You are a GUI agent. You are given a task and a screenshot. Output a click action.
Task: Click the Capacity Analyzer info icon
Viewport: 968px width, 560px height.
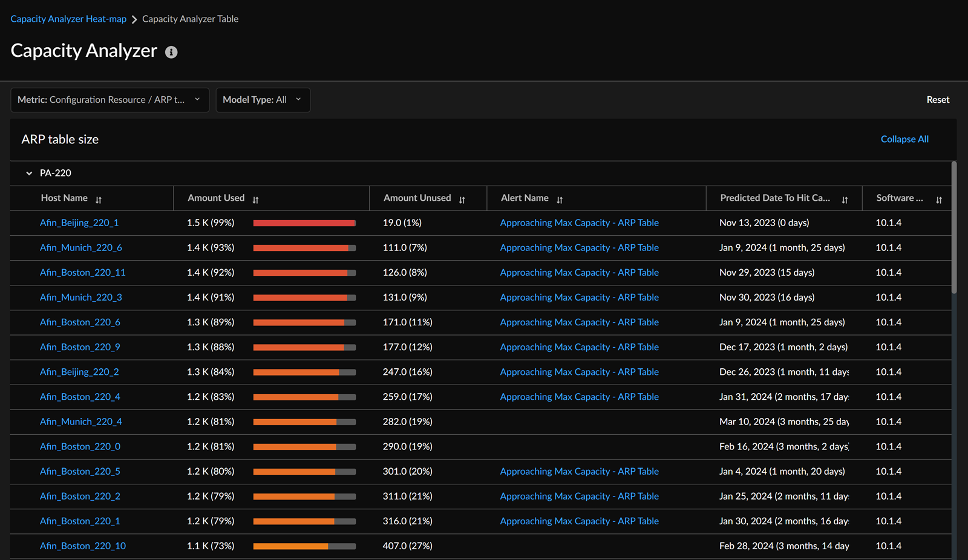click(171, 52)
